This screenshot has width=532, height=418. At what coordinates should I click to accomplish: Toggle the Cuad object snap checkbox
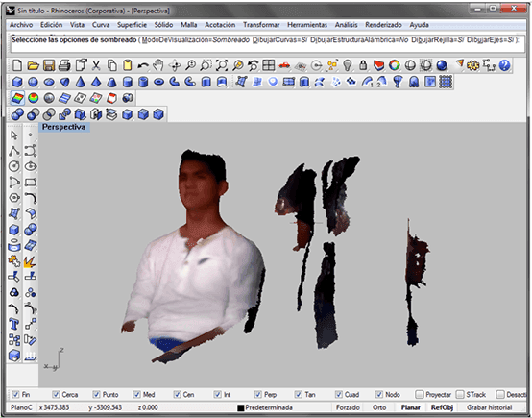click(339, 395)
